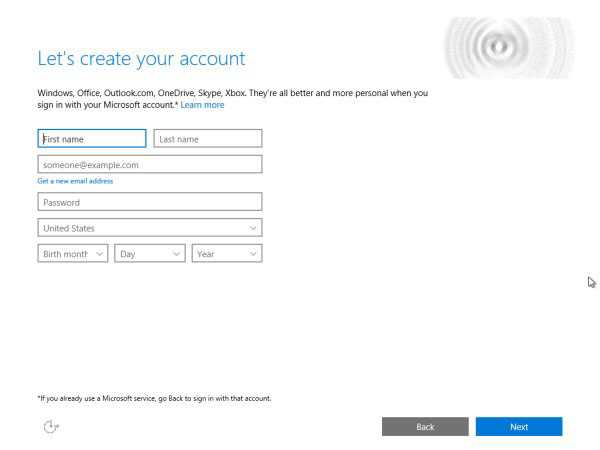The height and width of the screenshot is (450, 600).
Task: Follow the Learn more link
Action: coord(202,105)
